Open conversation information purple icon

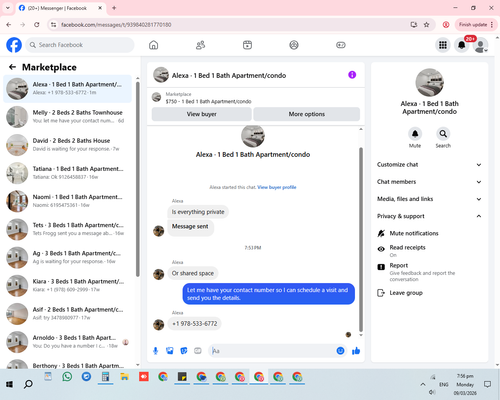pos(352,75)
